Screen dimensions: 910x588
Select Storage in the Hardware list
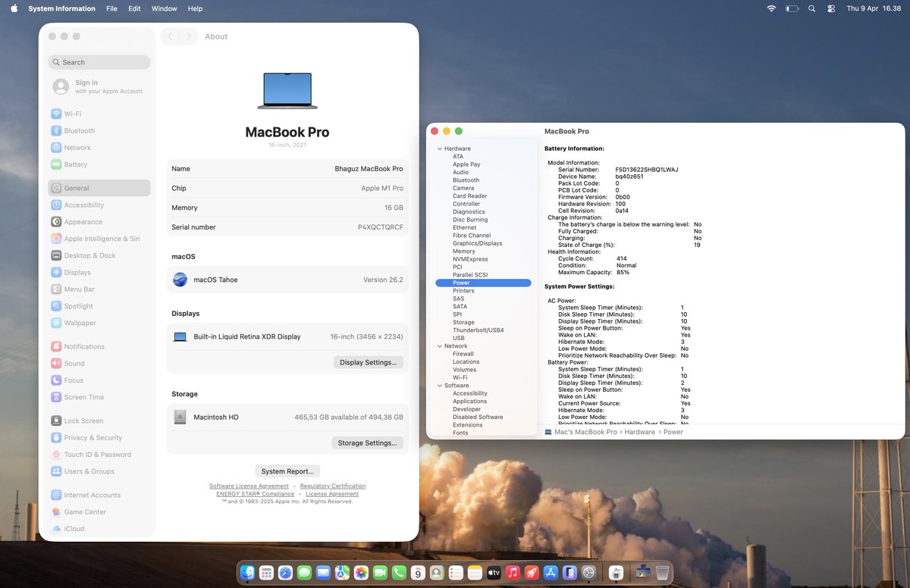pyautogui.click(x=463, y=322)
